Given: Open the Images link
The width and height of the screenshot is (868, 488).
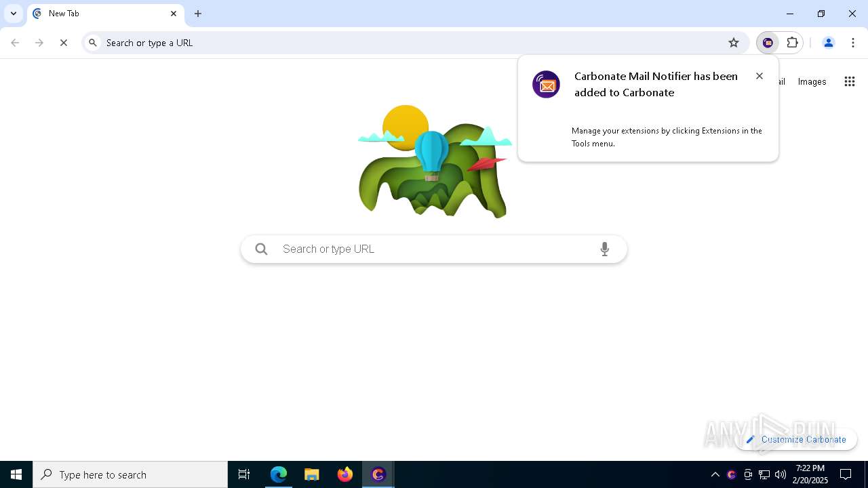Looking at the screenshot, I should coord(812,81).
